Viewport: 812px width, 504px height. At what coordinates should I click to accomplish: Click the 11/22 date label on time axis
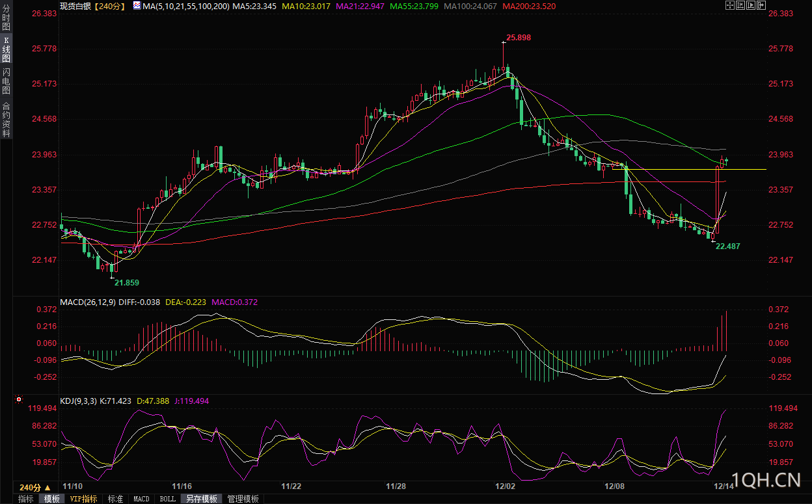(x=291, y=486)
